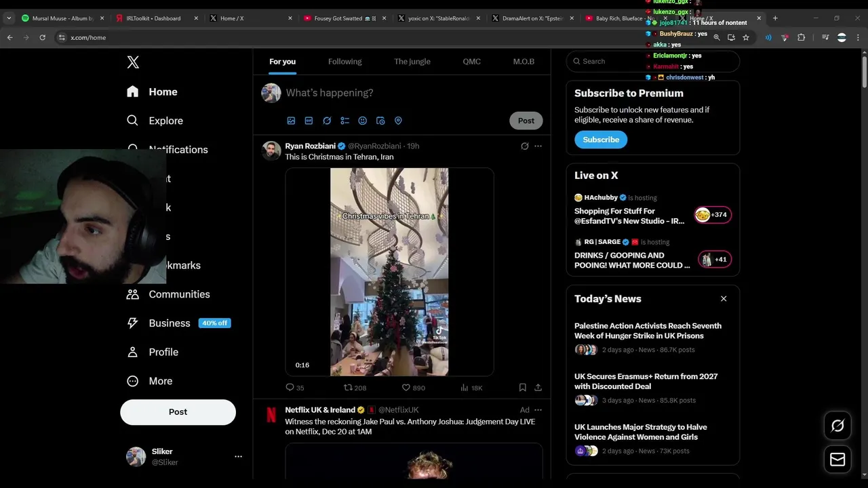Switch to the IRLToolkit Dashboard browser tab
868x488 pixels.
(x=157, y=18)
